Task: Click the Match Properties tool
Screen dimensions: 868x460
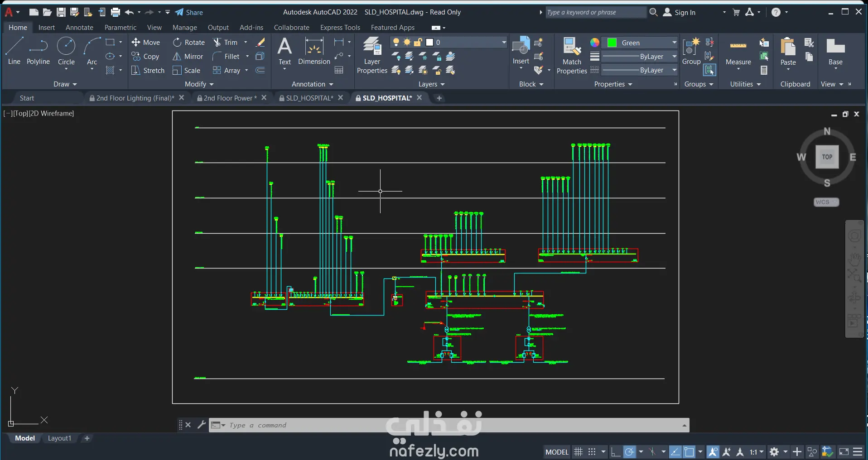Action: coord(572,56)
